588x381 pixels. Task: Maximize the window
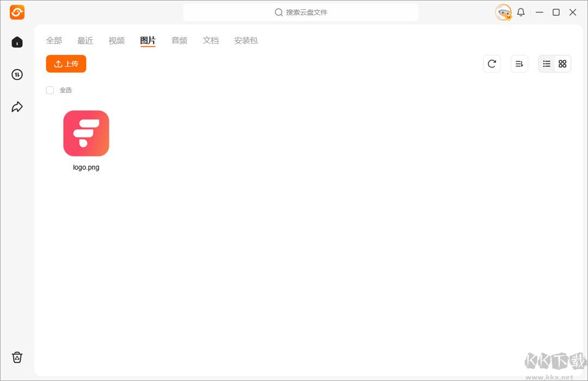point(556,13)
